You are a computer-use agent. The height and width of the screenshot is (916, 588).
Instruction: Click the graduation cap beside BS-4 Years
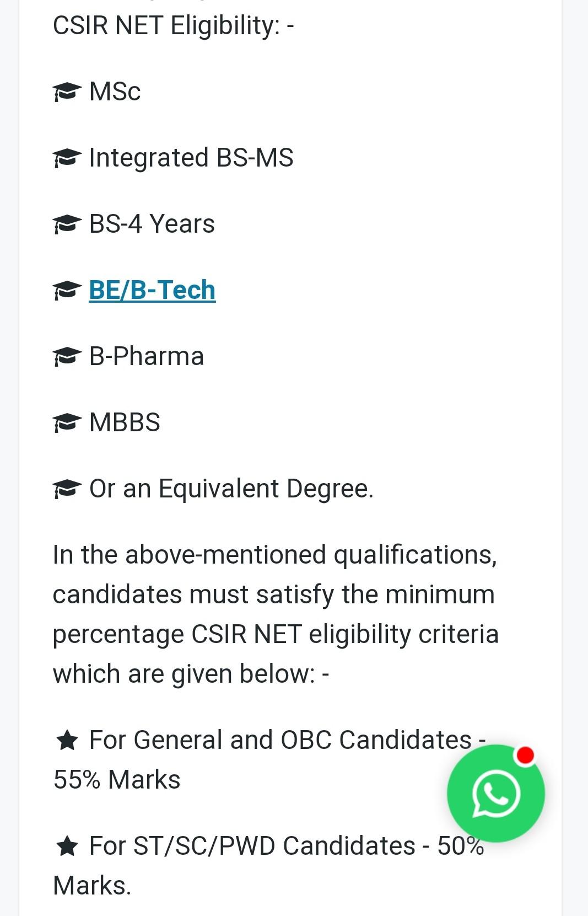[x=67, y=224]
